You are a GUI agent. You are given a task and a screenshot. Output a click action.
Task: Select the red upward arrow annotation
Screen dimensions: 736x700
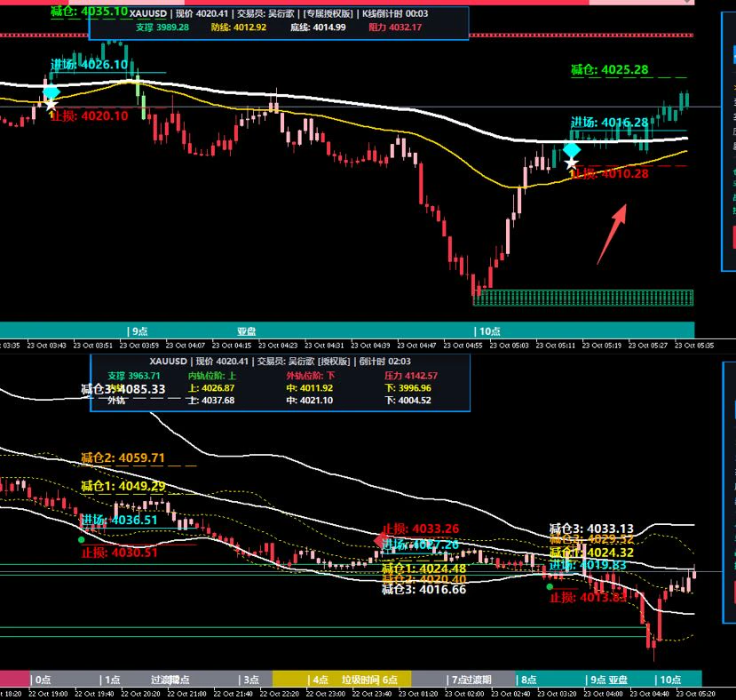(612, 234)
